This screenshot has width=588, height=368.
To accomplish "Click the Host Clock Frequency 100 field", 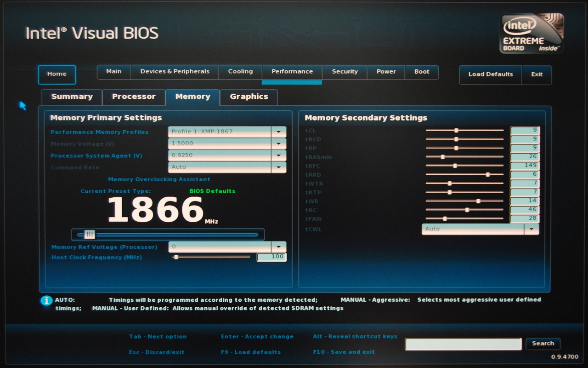I will coord(271,257).
